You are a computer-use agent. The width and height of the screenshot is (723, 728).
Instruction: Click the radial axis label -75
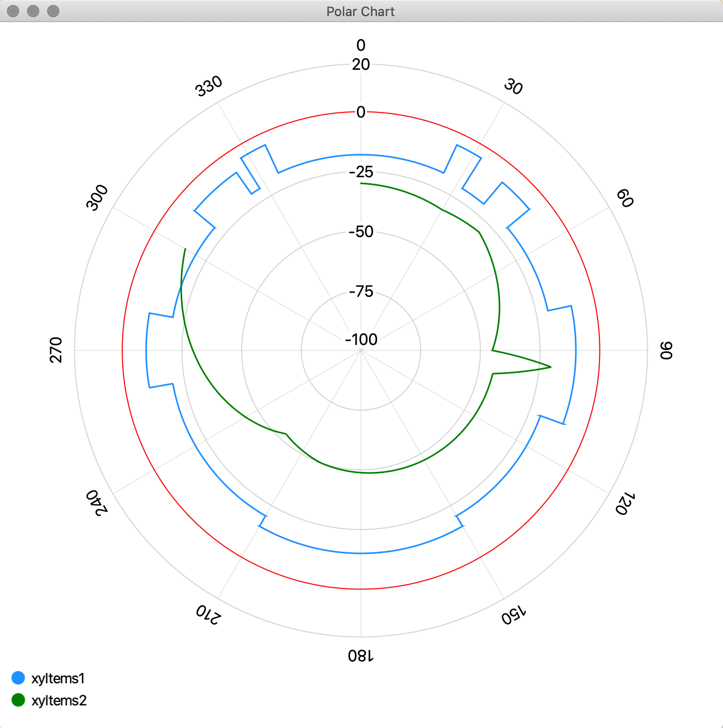361,291
